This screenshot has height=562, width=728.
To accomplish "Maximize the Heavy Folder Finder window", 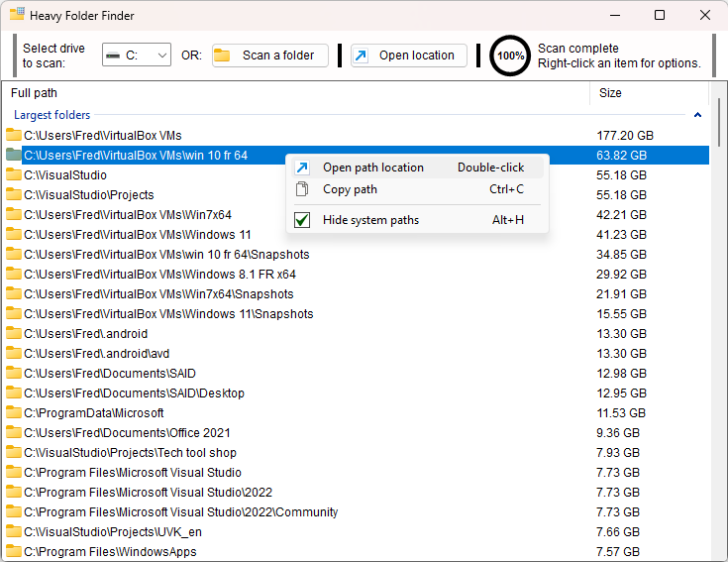I will 660,15.
